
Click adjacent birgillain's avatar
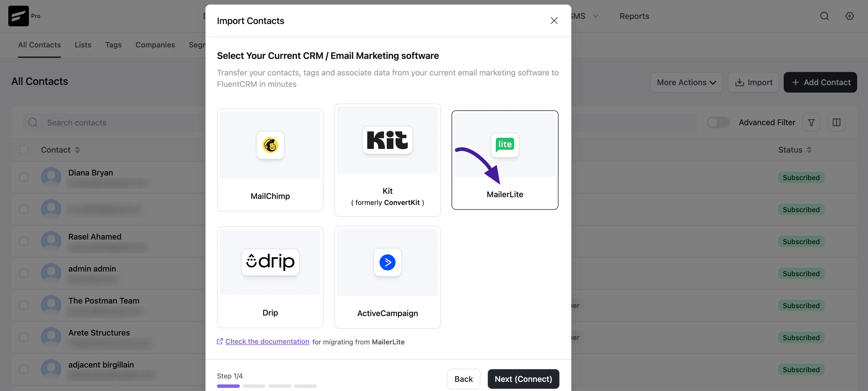(x=51, y=369)
